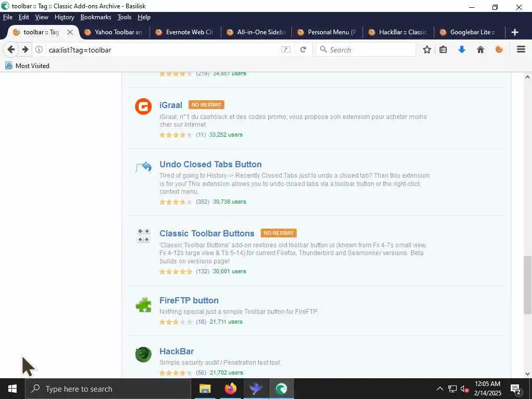Click the Classic Toolbar Buttons arrows icon
The width and height of the screenshot is (532, 399).
coord(143,235)
